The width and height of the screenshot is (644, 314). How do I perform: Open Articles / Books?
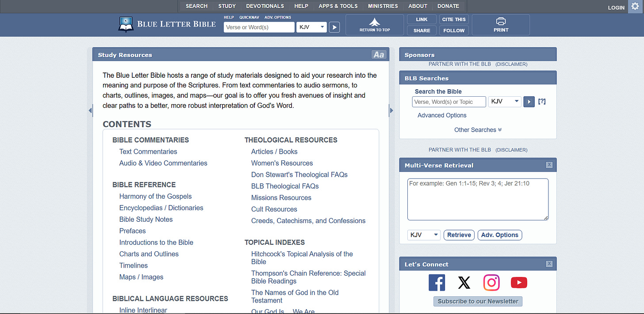274,151
